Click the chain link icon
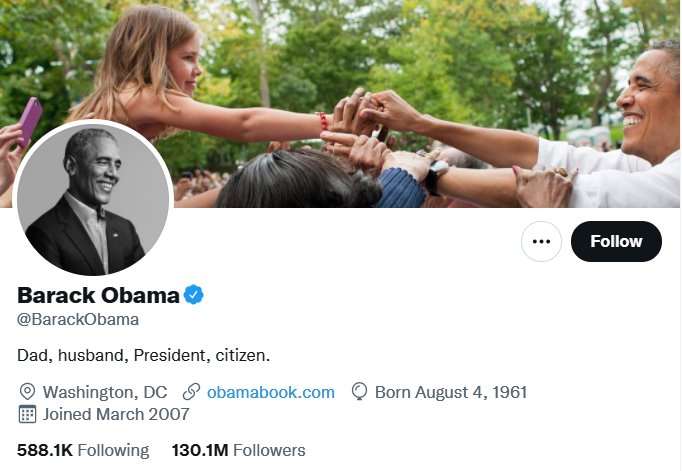The width and height of the screenshot is (682, 471). [x=190, y=392]
